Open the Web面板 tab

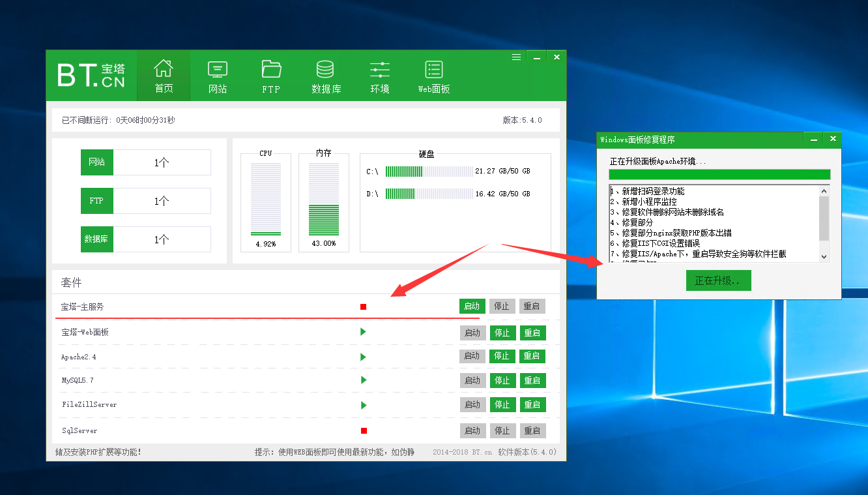[x=434, y=76]
